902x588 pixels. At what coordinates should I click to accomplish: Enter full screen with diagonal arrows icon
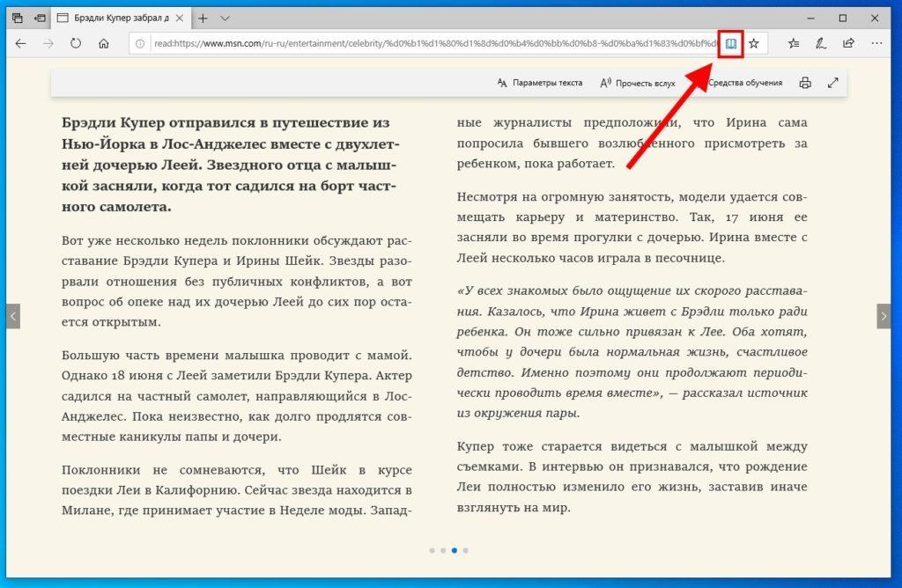pos(832,82)
